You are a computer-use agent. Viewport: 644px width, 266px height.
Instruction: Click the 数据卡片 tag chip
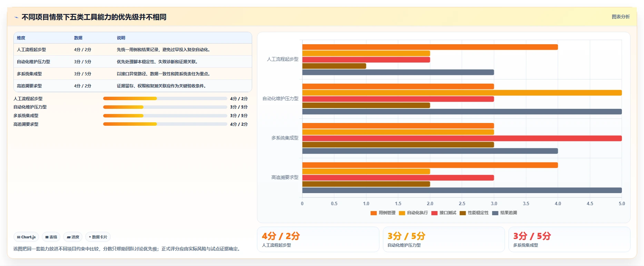coord(98,237)
